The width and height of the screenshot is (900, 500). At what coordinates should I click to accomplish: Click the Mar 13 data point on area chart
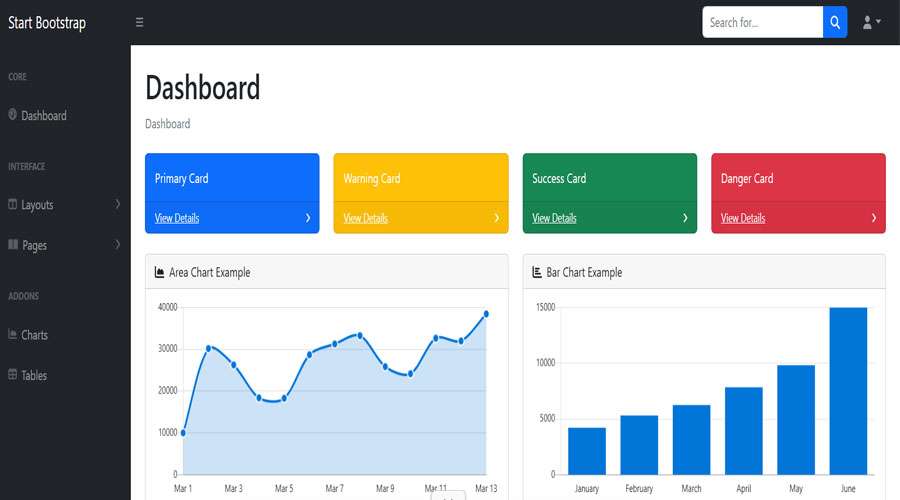pyautogui.click(x=486, y=314)
